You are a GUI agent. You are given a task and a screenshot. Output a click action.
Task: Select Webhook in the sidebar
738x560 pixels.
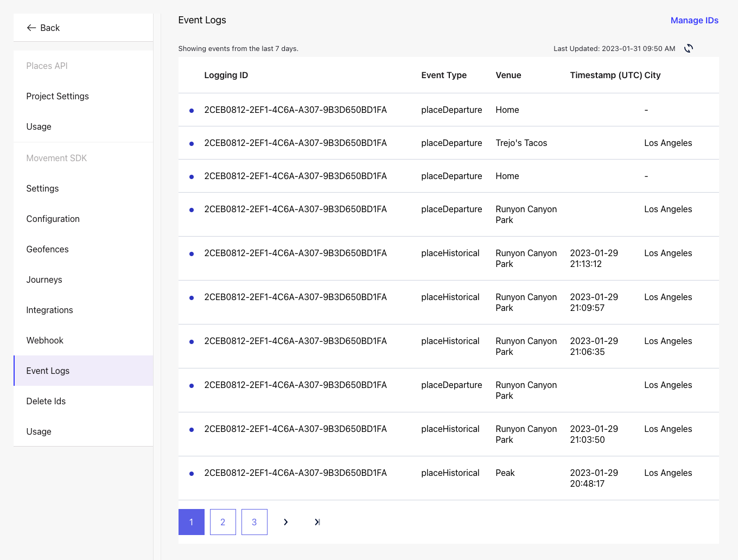tap(45, 340)
